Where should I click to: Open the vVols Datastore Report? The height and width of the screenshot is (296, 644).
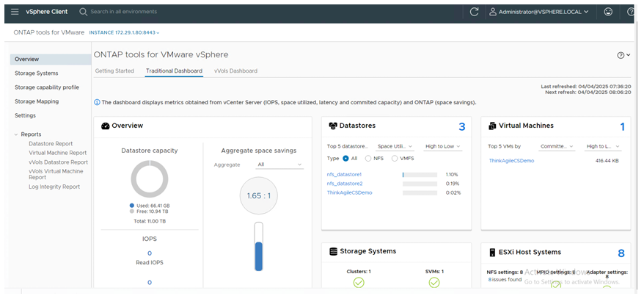pyautogui.click(x=59, y=162)
